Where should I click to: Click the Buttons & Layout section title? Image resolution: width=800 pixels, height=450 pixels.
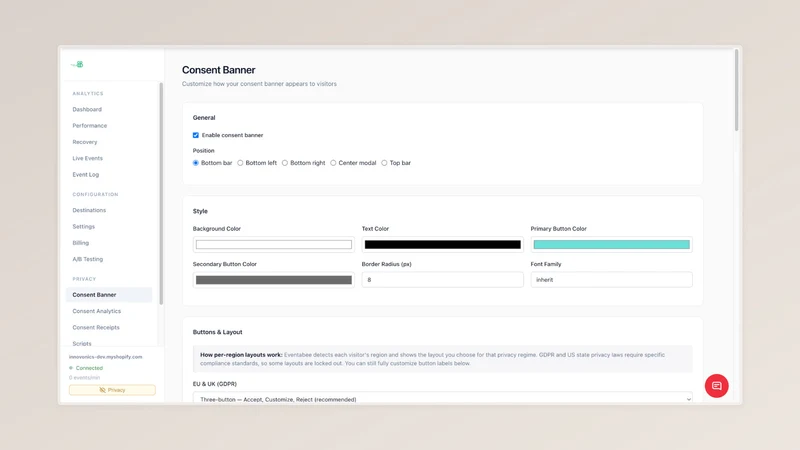click(217, 332)
